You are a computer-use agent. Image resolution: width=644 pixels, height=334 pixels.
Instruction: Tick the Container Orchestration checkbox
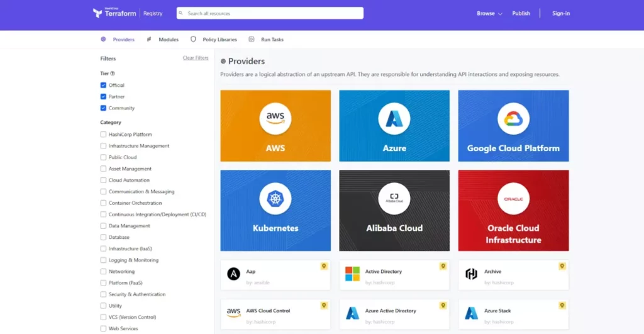pos(103,203)
